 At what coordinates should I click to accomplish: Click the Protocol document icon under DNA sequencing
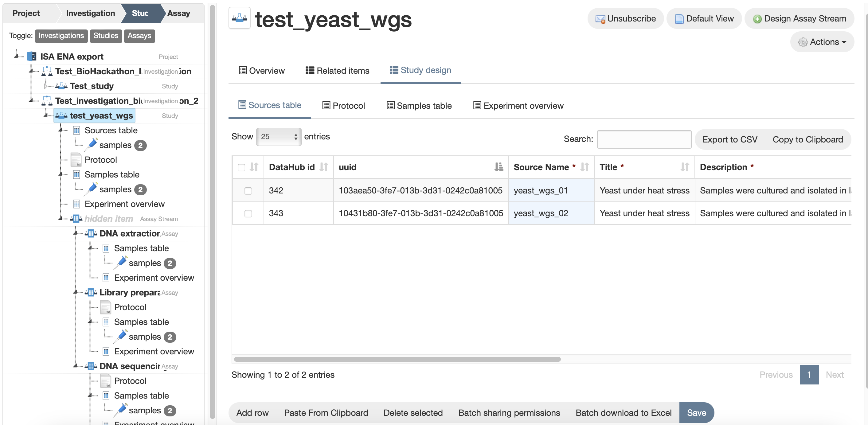[106, 381]
